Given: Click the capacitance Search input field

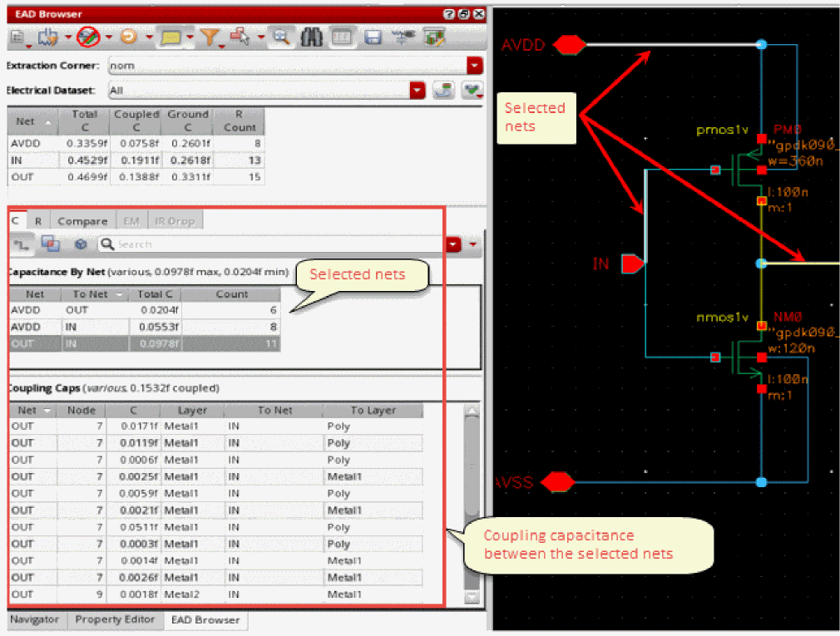Looking at the screenshot, I should pyautogui.click(x=274, y=244).
